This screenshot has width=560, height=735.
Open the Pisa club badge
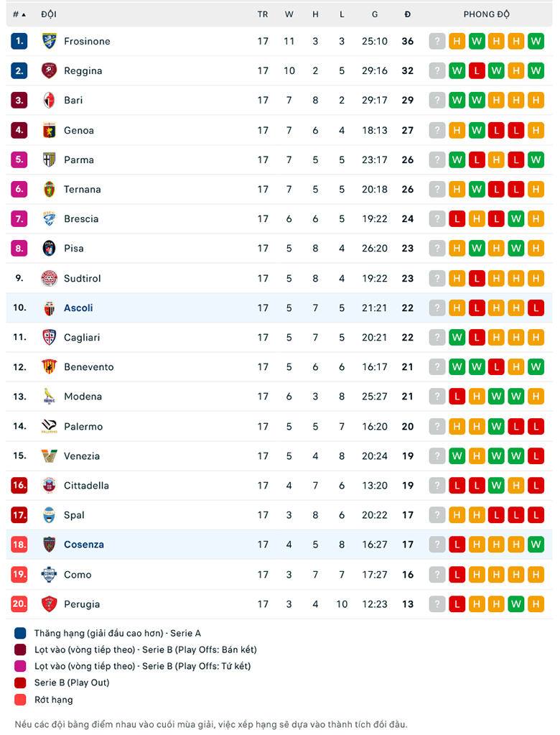(x=49, y=249)
